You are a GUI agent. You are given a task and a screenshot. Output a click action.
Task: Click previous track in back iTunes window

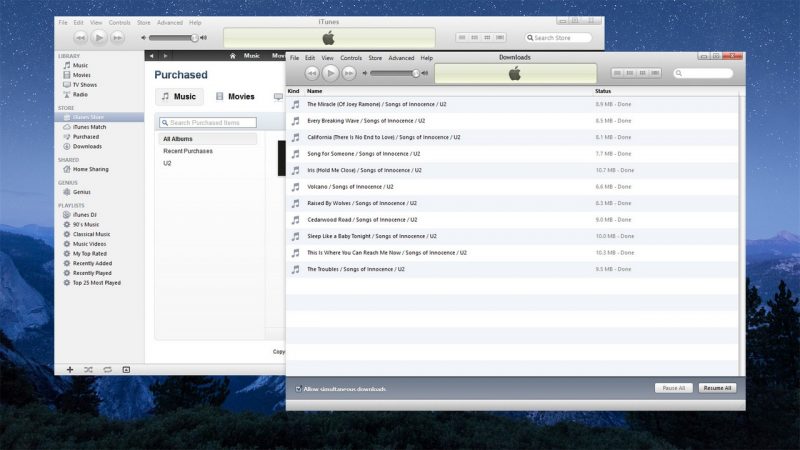(x=81, y=38)
